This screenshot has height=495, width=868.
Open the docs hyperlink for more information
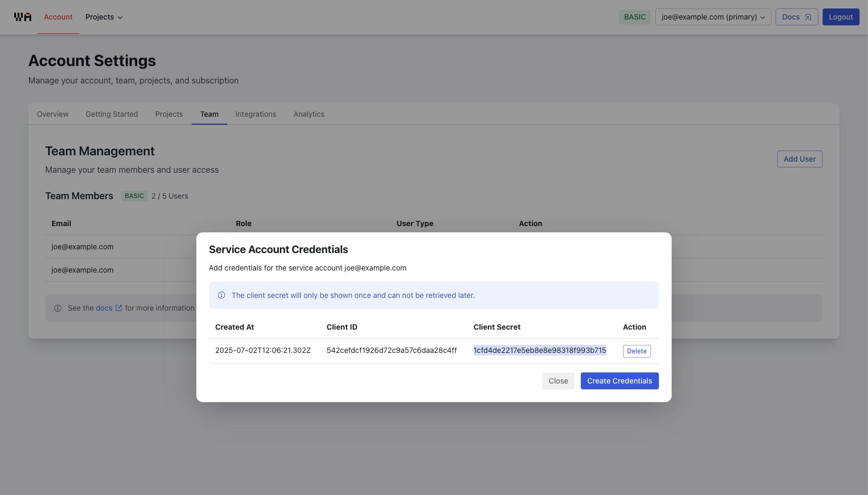pyautogui.click(x=104, y=307)
